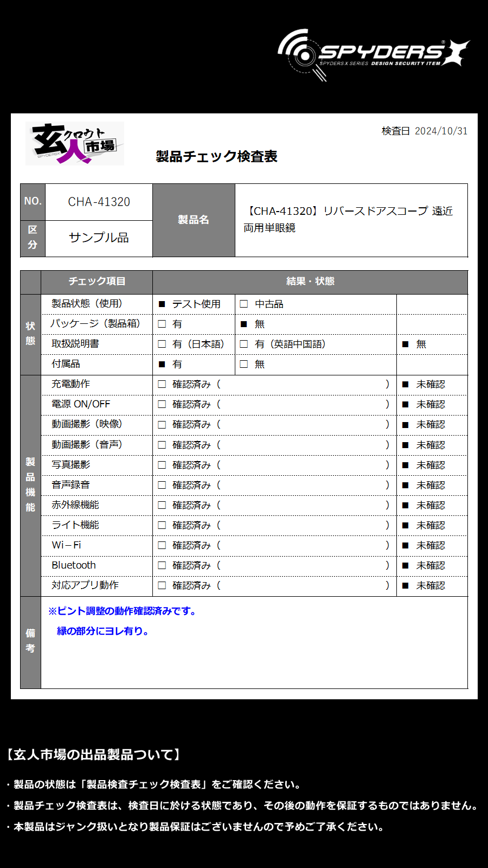Click the 赤外線機能 row label
Screen dimensions: 488x868
pos(75,505)
